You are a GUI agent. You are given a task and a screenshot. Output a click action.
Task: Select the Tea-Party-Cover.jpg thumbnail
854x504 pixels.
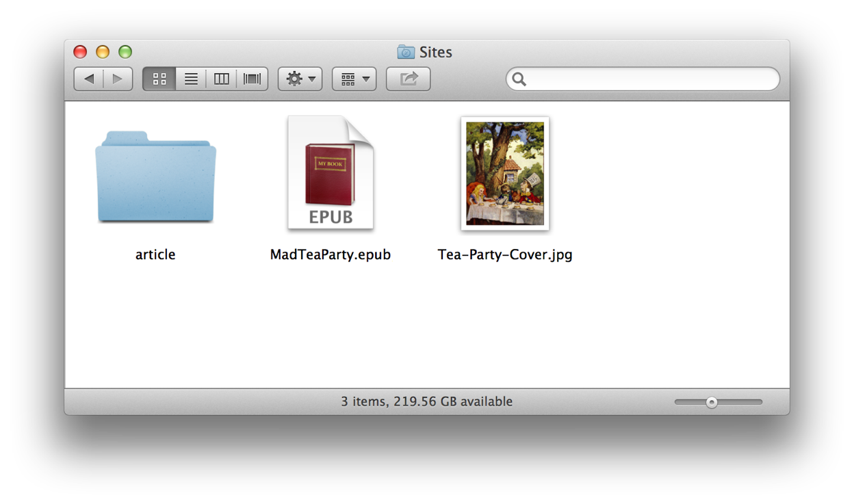pyautogui.click(x=504, y=173)
